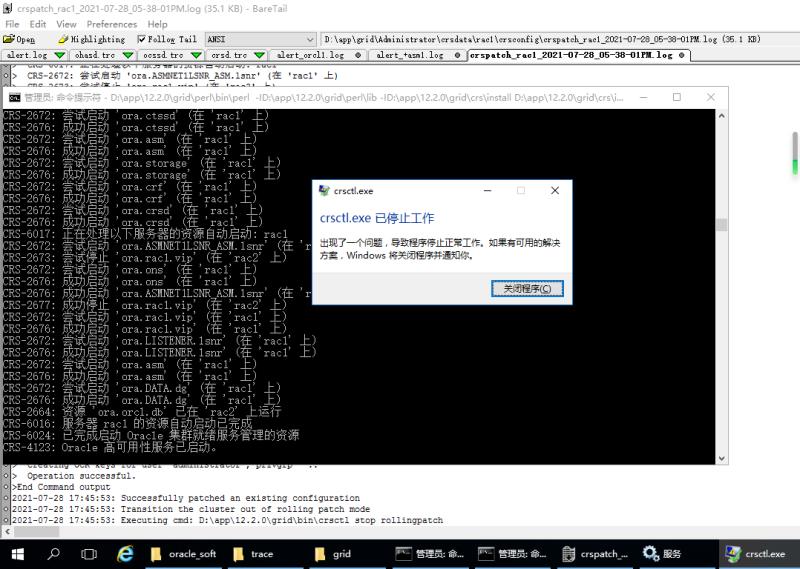
Task: Minimize the command prompt window
Action: click(644, 97)
